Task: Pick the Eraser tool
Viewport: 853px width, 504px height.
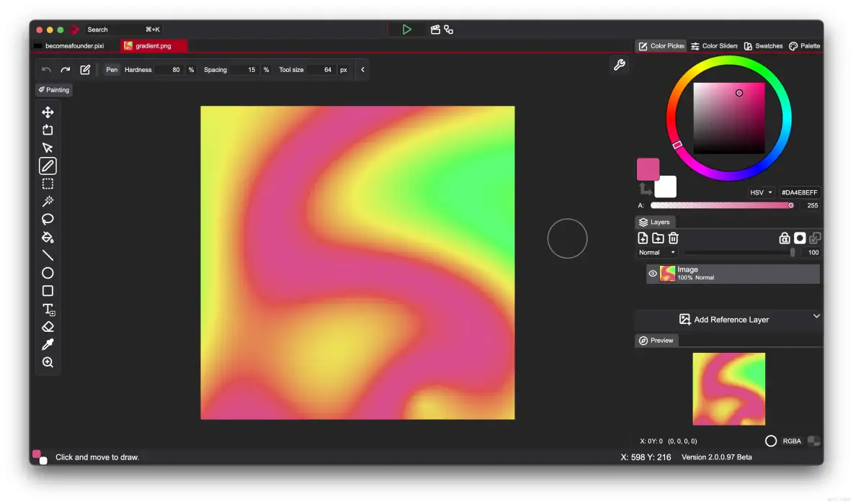Action: (48, 326)
